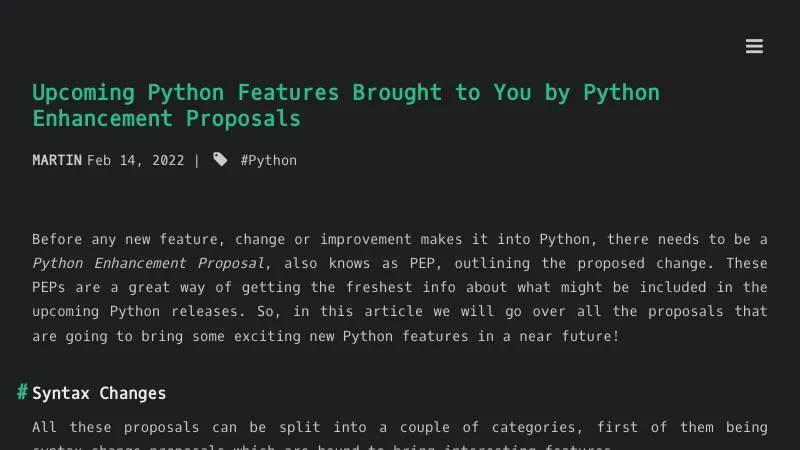This screenshot has height=450, width=800.
Task: Click the tag icon beside #Python
Action: (x=220, y=160)
